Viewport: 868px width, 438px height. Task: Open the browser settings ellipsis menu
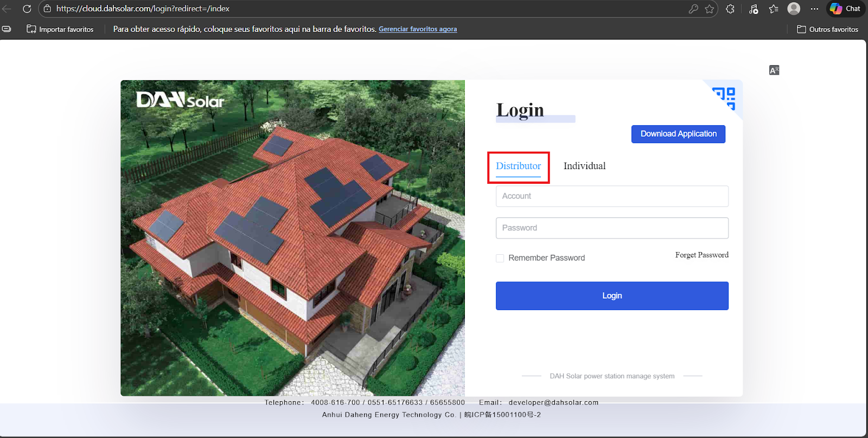coord(814,9)
